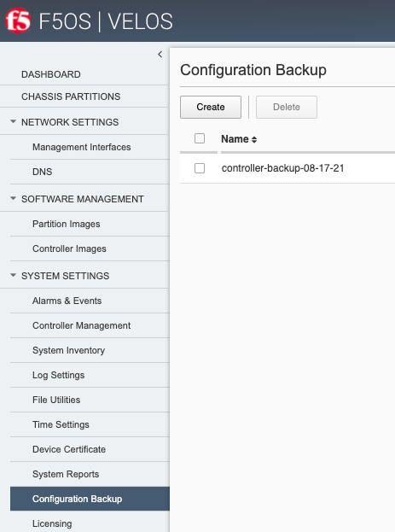Open Partition Images
The width and height of the screenshot is (395, 532).
(x=66, y=224)
